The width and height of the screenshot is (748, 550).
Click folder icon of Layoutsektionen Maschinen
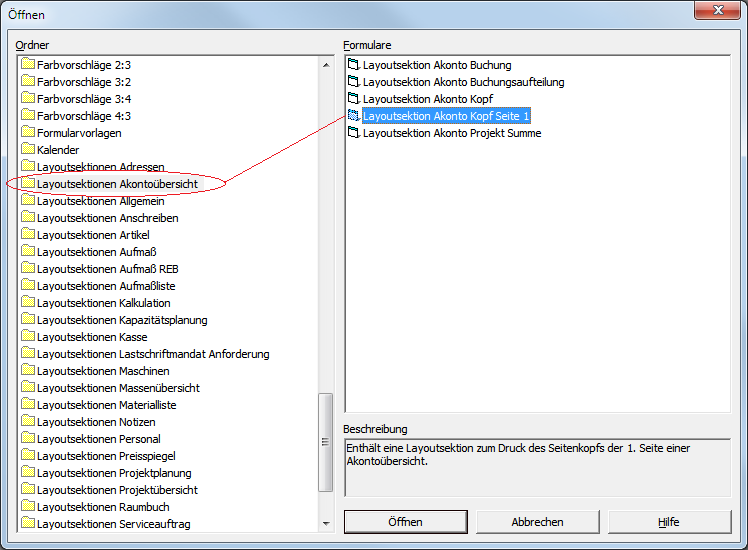(28, 370)
